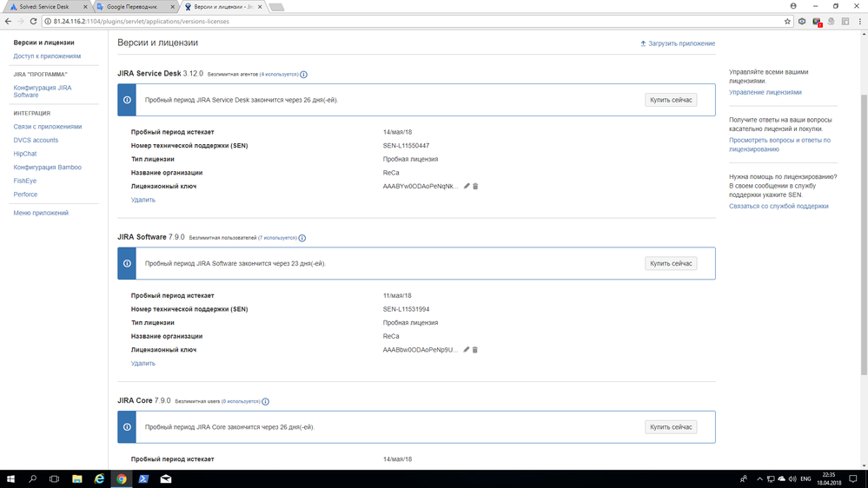Click the browser back arrow

click(8, 22)
